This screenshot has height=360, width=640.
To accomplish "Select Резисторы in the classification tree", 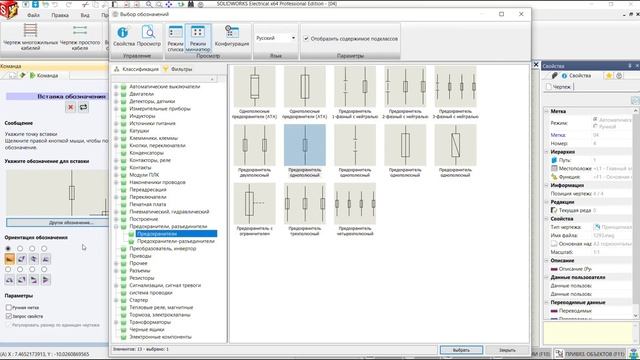I will point(142,278).
